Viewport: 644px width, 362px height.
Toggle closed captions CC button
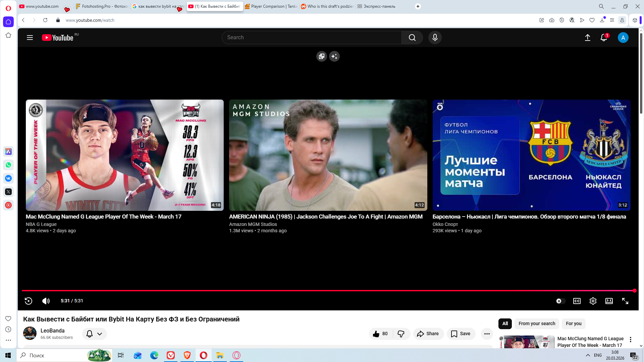577,301
